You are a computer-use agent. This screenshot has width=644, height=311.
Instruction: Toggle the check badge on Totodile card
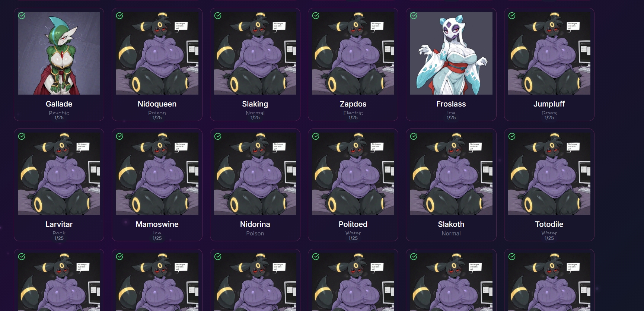512,136
